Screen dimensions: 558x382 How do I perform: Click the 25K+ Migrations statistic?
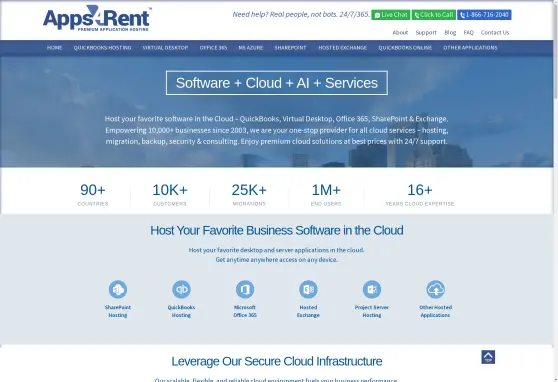click(x=249, y=195)
